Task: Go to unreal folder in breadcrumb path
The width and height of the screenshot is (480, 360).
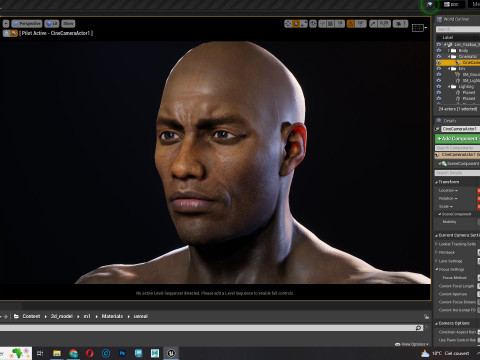Action: click(141, 316)
